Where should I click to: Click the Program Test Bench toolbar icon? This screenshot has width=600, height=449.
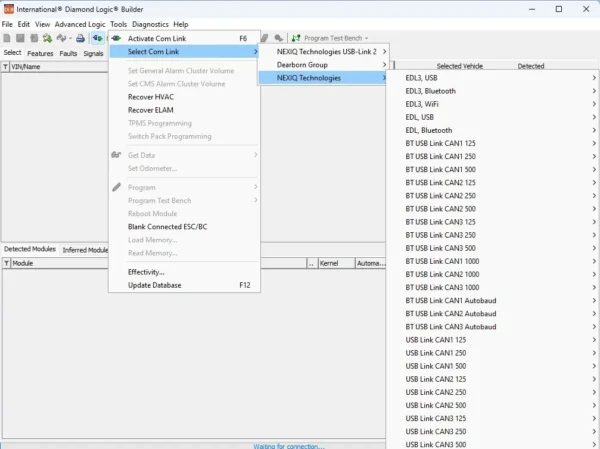(x=296, y=38)
